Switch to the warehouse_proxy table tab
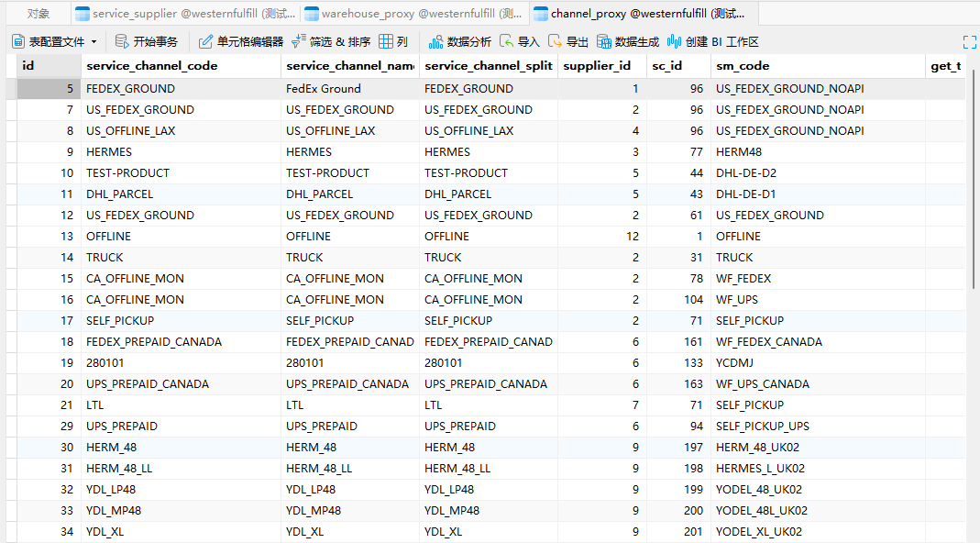980x543 pixels. tap(414, 13)
